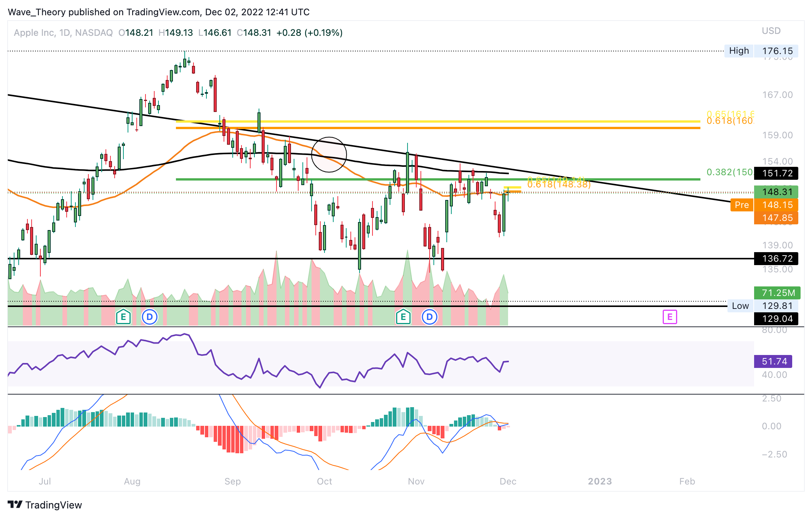
Task: Click the green 148.31 current price tag
Action: coord(777,192)
